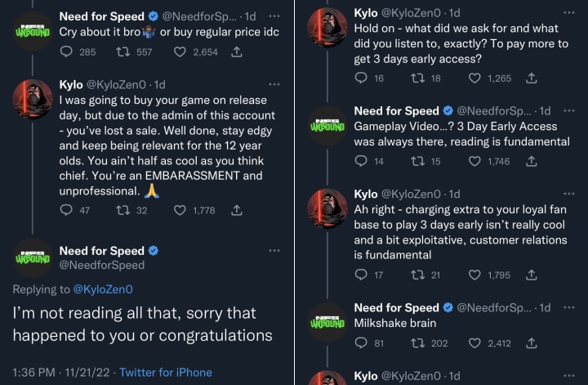This screenshot has width=588, height=385.
Task: Open more options on "Cry about it" tweet
Action: [274, 15]
